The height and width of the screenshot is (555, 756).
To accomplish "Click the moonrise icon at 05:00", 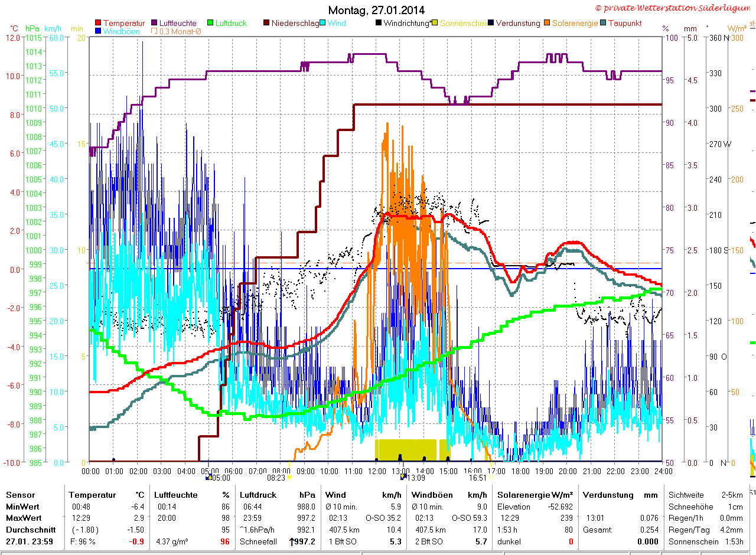I will pyautogui.click(x=208, y=478).
